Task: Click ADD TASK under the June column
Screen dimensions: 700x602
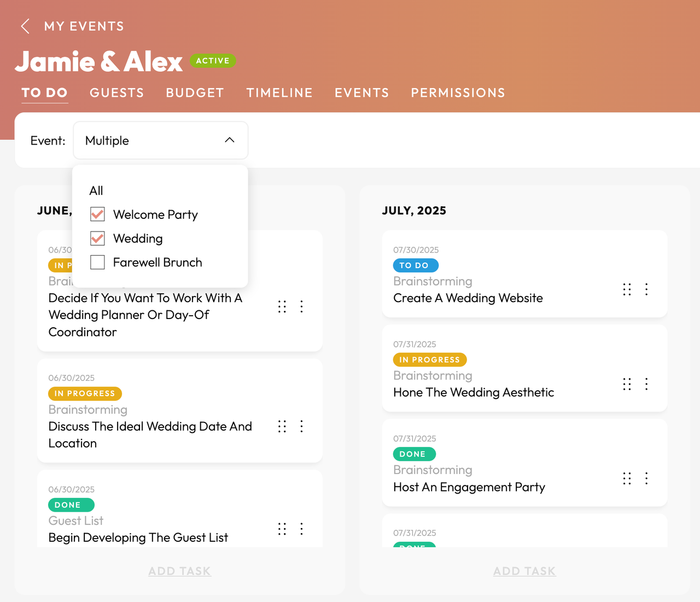Action: pyautogui.click(x=179, y=571)
